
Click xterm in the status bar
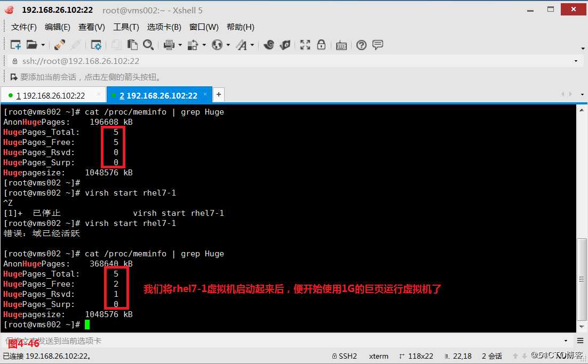378,356
